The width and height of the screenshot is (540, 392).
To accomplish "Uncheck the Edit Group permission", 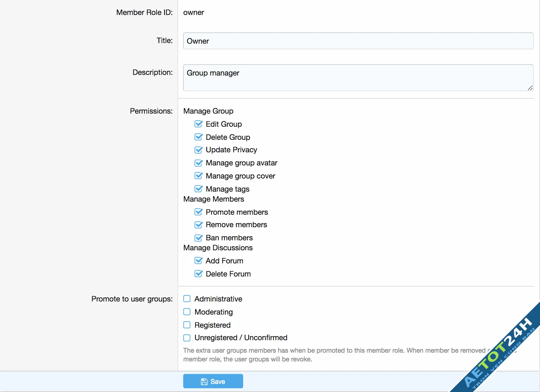I will coord(199,124).
